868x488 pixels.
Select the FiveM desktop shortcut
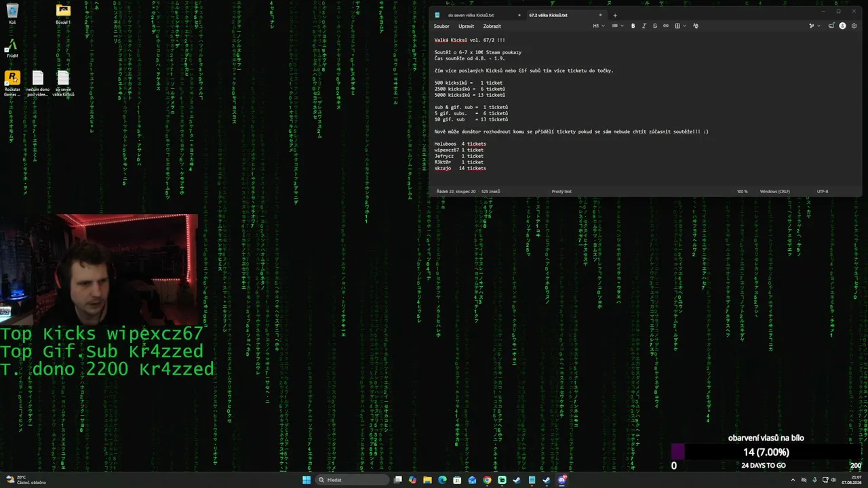pyautogui.click(x=12, y=48)
